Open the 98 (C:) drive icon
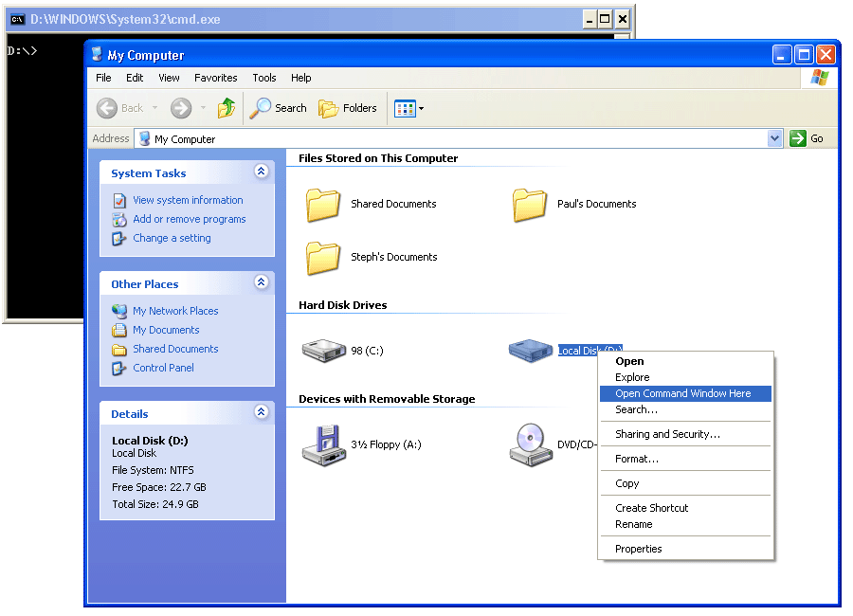This screenshot has width=853, height=616. point(324,351)
